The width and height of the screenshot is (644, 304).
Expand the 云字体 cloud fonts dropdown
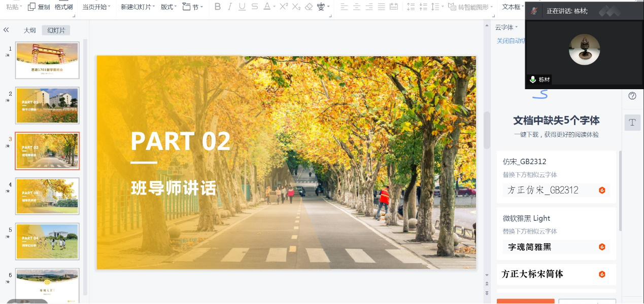506,26
